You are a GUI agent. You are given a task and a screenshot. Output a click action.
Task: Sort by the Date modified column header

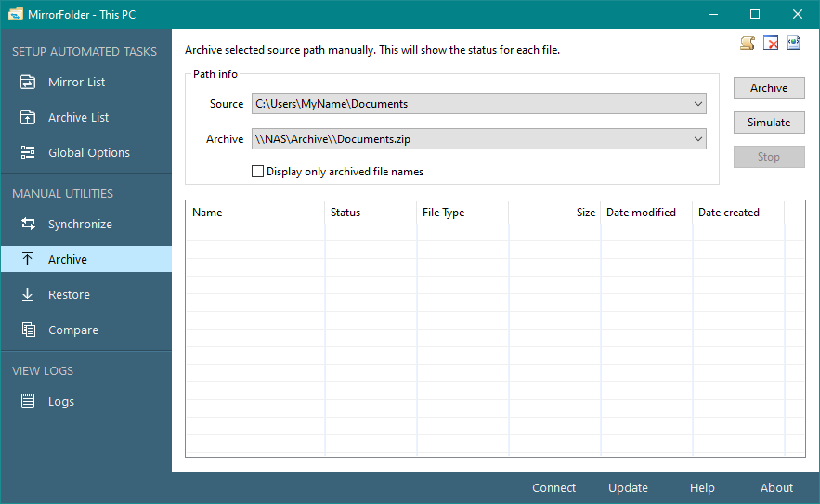click(x=647, y=213)
